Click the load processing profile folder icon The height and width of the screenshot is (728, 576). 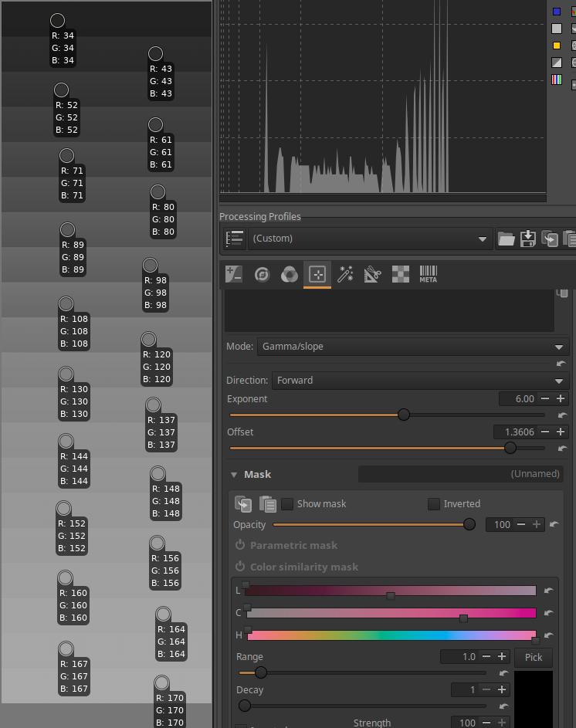(x=506, y=239)
